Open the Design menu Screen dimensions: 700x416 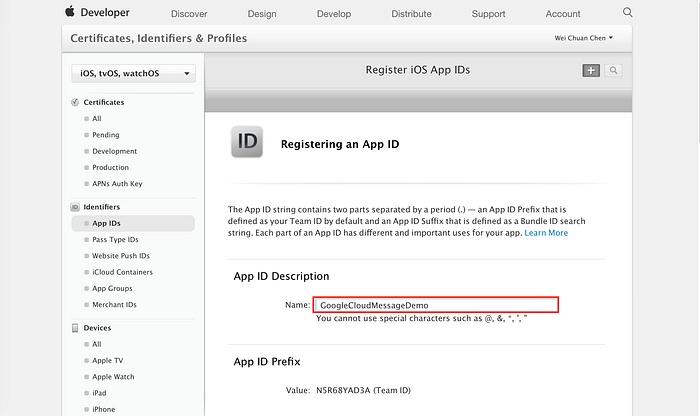(x=262, y=14)
